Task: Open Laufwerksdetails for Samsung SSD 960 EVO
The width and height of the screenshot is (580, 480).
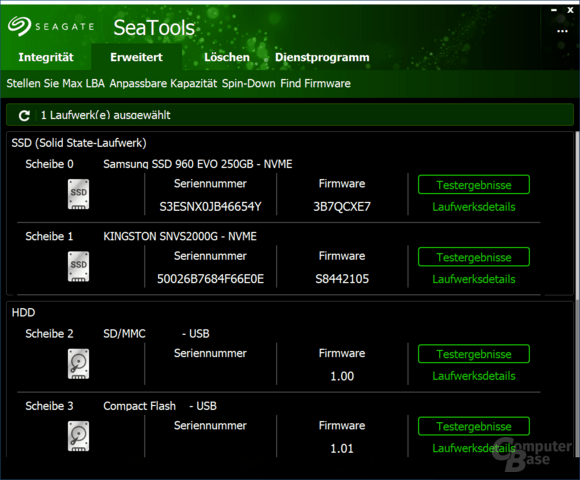Action: click(x=474, y=207)
